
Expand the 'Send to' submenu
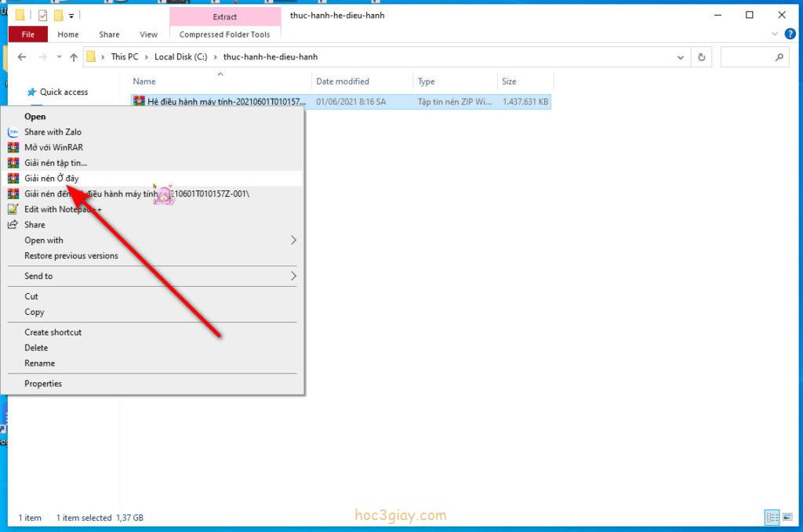click(x=293, y=277)
